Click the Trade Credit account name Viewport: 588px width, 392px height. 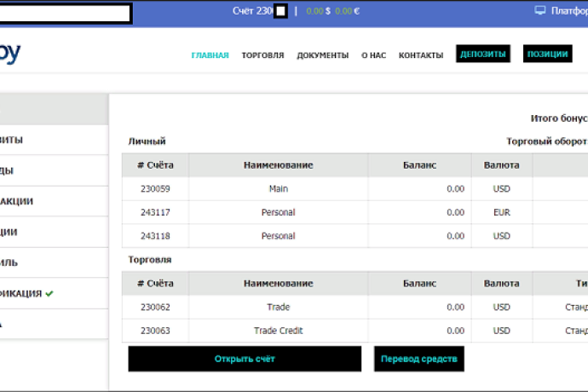pyautogui.click(x=279, y=331)
